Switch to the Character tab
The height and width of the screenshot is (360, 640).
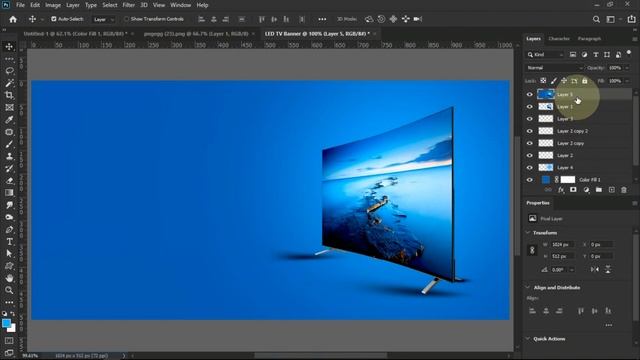tap(559, 39)
